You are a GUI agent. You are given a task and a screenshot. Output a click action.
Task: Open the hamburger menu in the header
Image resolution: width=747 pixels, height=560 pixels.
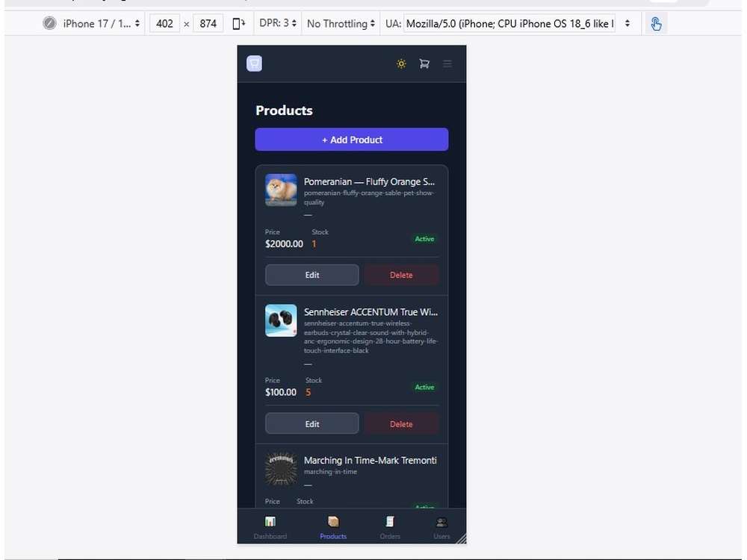click(x=447, y=63)
